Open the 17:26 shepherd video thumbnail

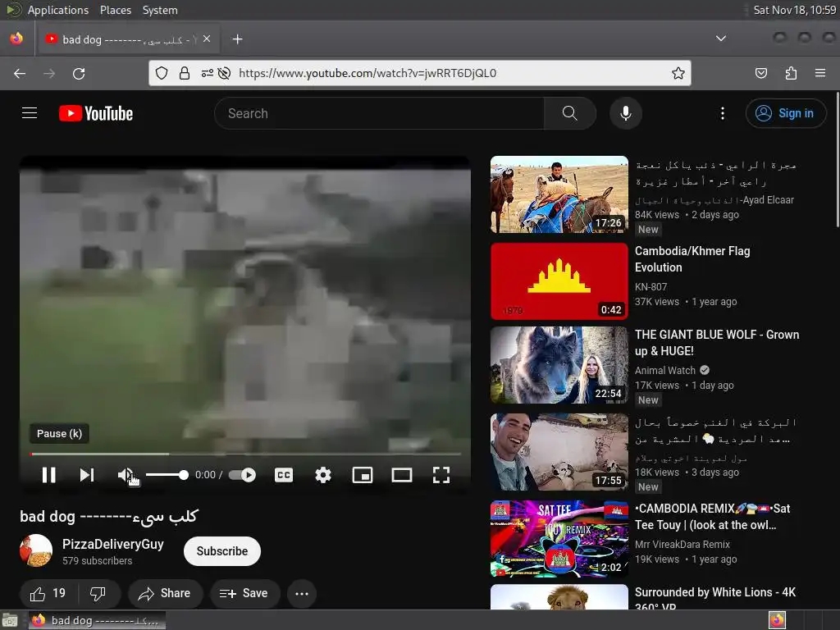coord(559,194)
